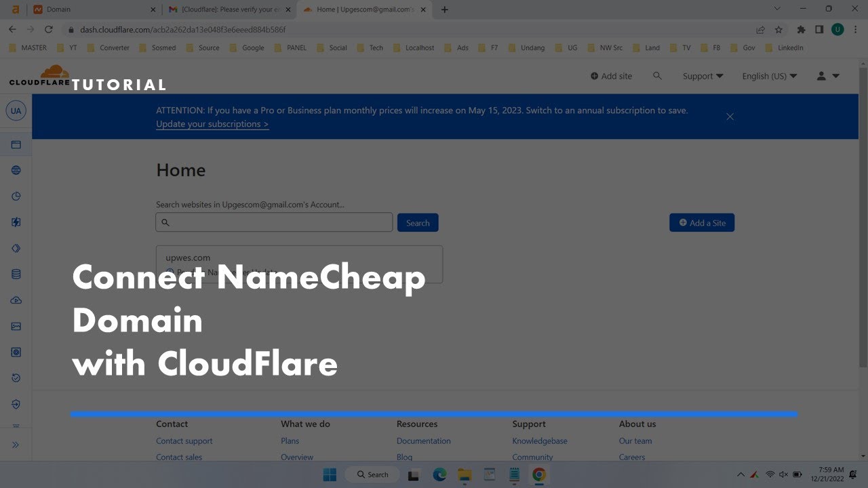The height and width of the screenshot is (488, 868).
Task: Click the address bar URL
Action: [x=182, y=30]
